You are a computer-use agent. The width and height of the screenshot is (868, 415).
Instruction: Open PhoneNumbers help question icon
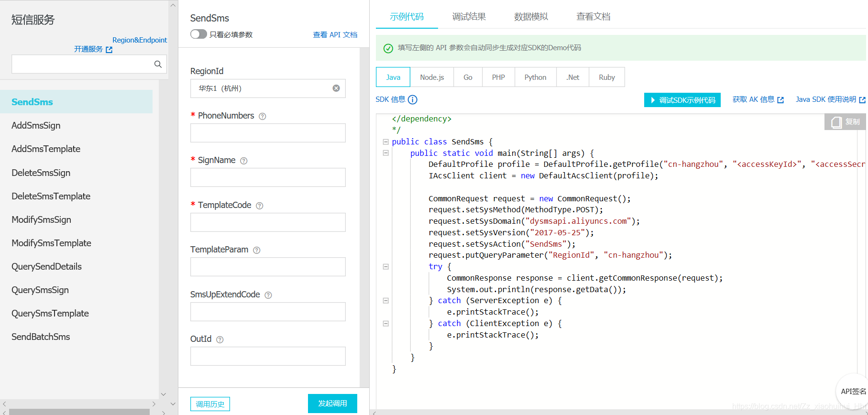263,116
